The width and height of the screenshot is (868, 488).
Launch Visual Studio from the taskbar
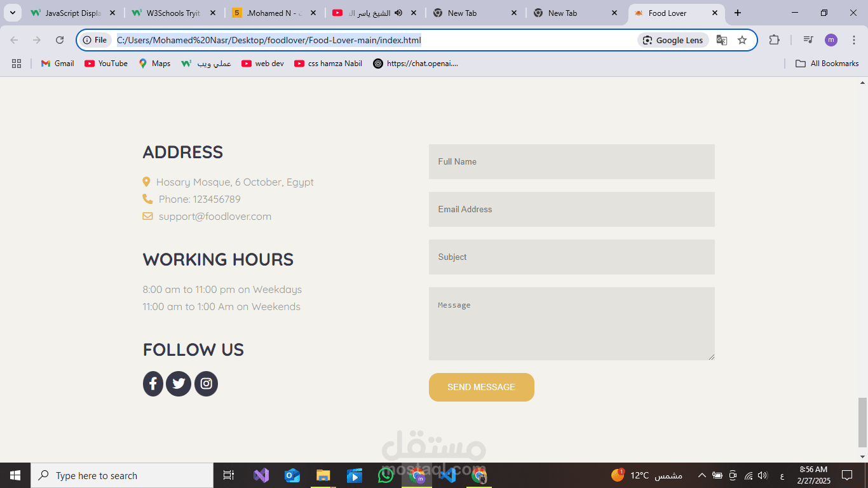click(261, 475)
